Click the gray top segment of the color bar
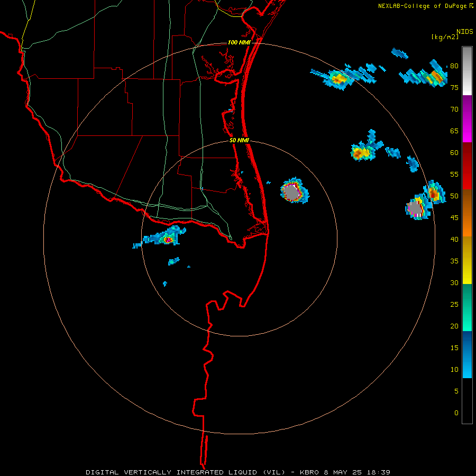The height and width of the screenshot is (476, 476). [467, 71]
